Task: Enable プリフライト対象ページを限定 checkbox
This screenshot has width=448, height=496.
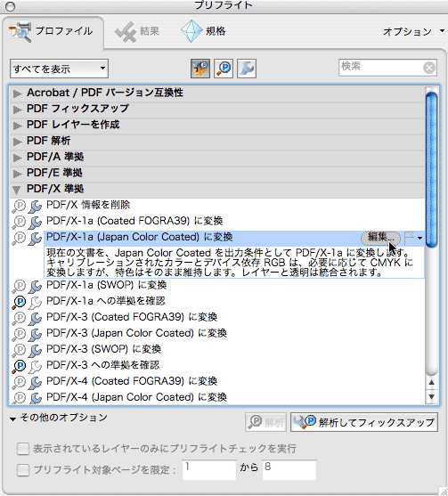Action: point(23,470)
